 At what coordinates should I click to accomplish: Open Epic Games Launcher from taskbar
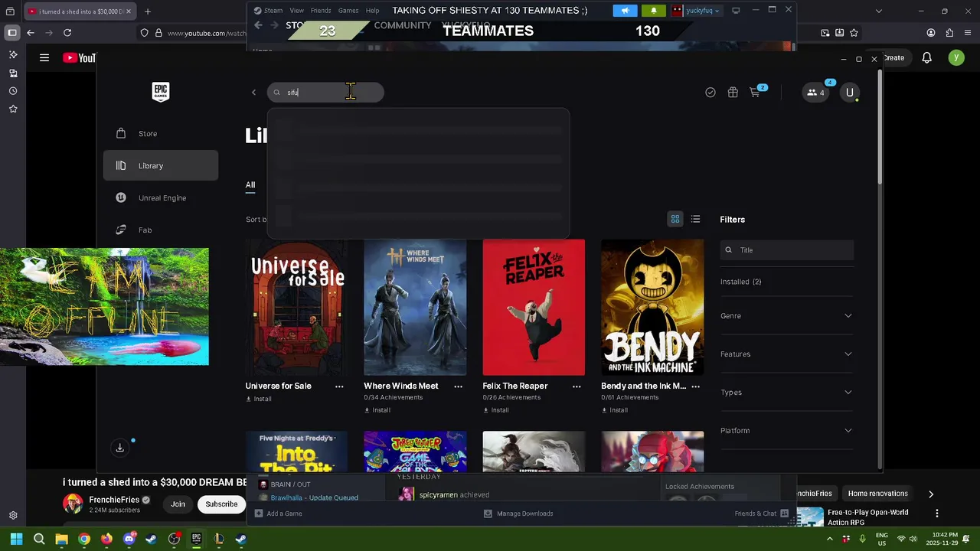pos(196,539)
